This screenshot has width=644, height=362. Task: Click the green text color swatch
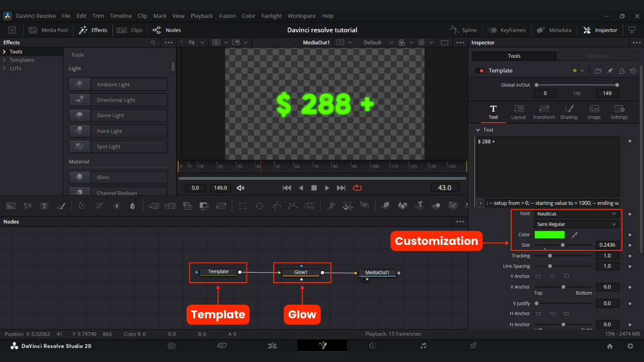(549, 235)
